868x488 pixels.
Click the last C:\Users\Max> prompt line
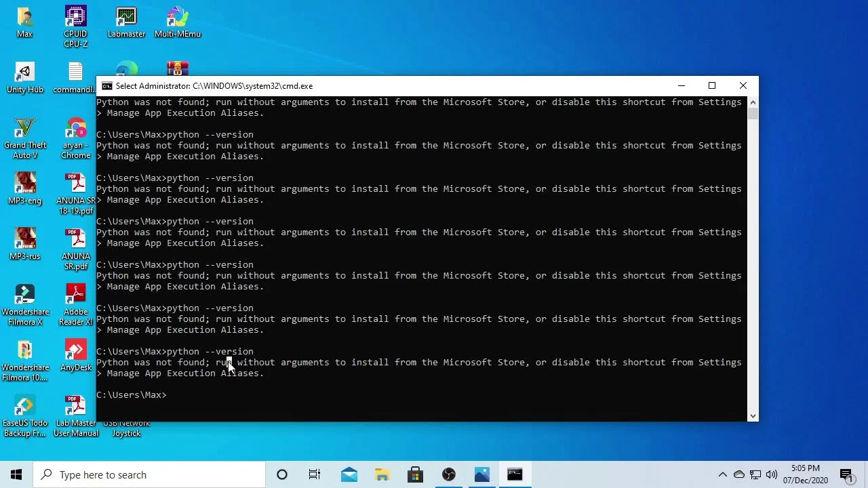click(x=132, y=394)
